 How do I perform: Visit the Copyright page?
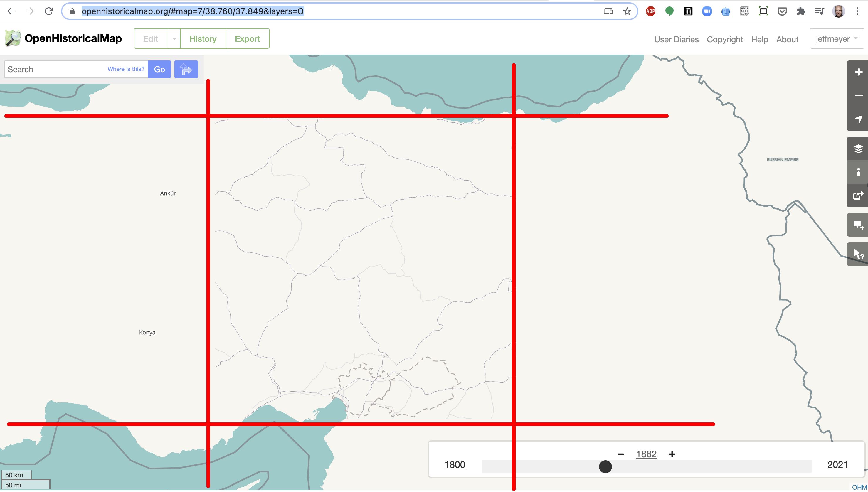coord(725,39)
